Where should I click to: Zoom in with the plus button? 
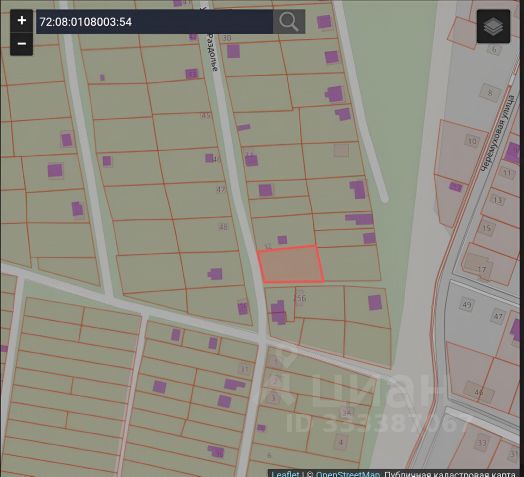(x=21, y=21)
